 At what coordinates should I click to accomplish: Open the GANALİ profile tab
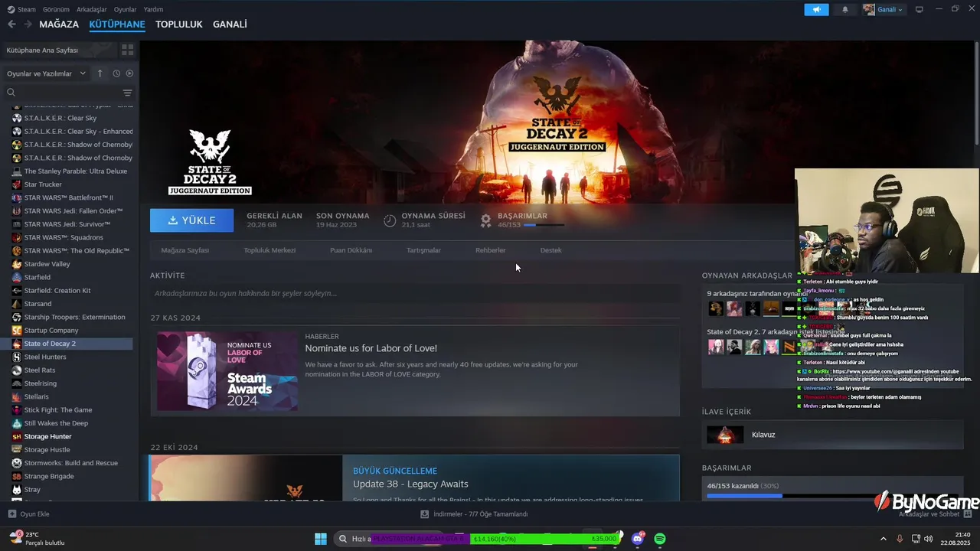click(x=230, y=24)
